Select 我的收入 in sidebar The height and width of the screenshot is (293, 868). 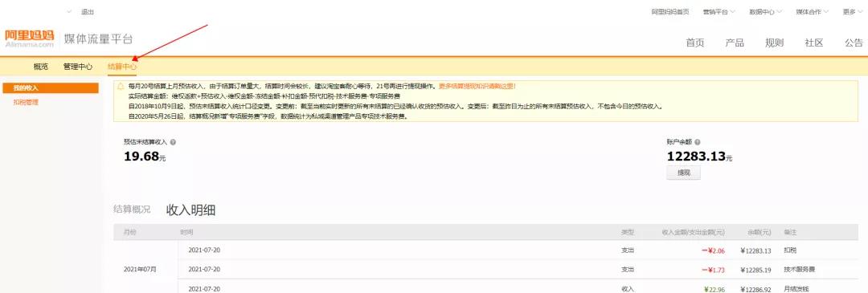pyautogui.click(x=51, y=88)
